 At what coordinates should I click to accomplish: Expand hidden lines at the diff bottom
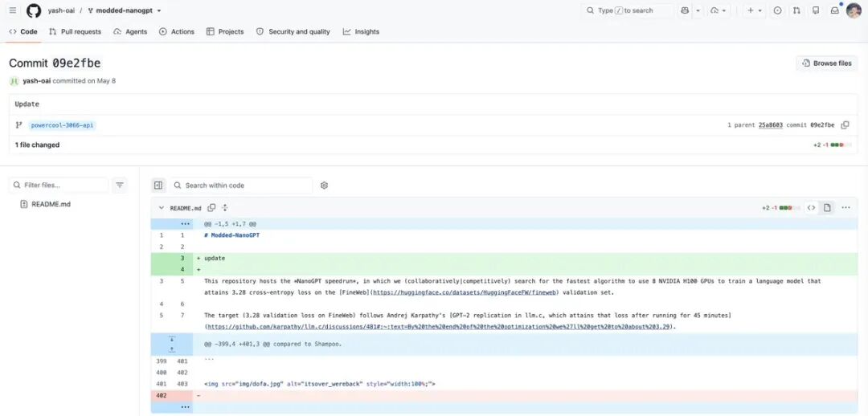pyautogui.click(x=185, y=407)
